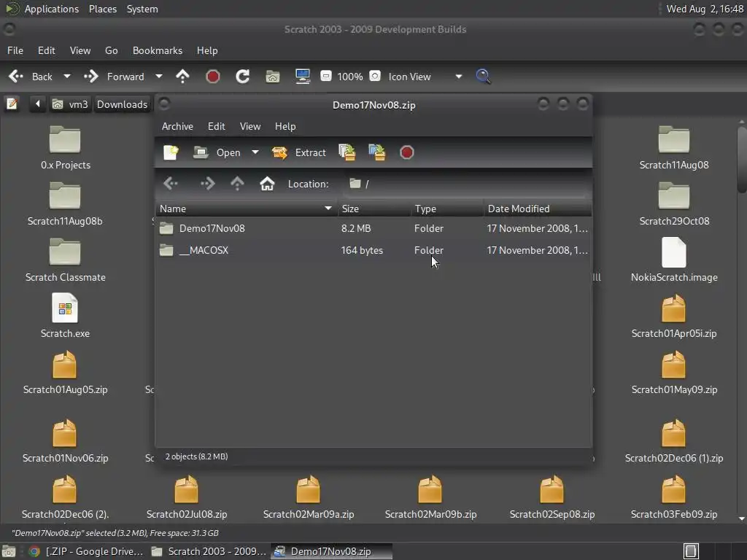Select the Scratch11Aug08b folder
The height and width of the screenshot is (560, 747).
65,204
